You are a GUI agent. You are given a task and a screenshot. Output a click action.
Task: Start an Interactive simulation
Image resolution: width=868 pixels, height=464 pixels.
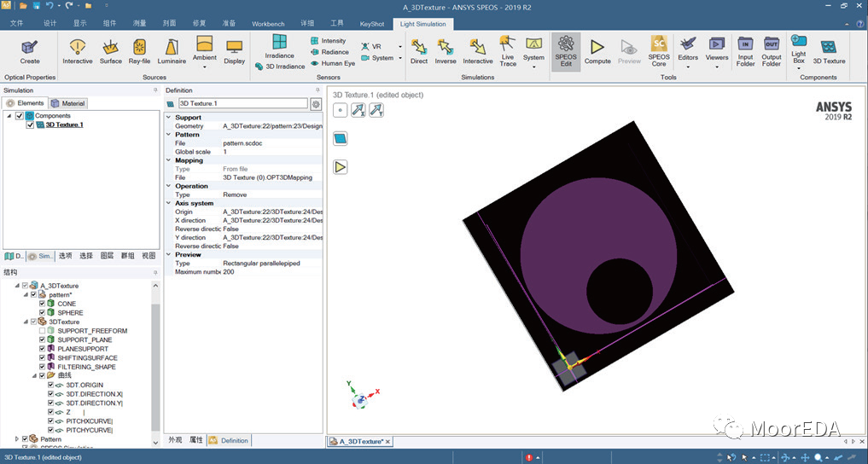(478, 52)
